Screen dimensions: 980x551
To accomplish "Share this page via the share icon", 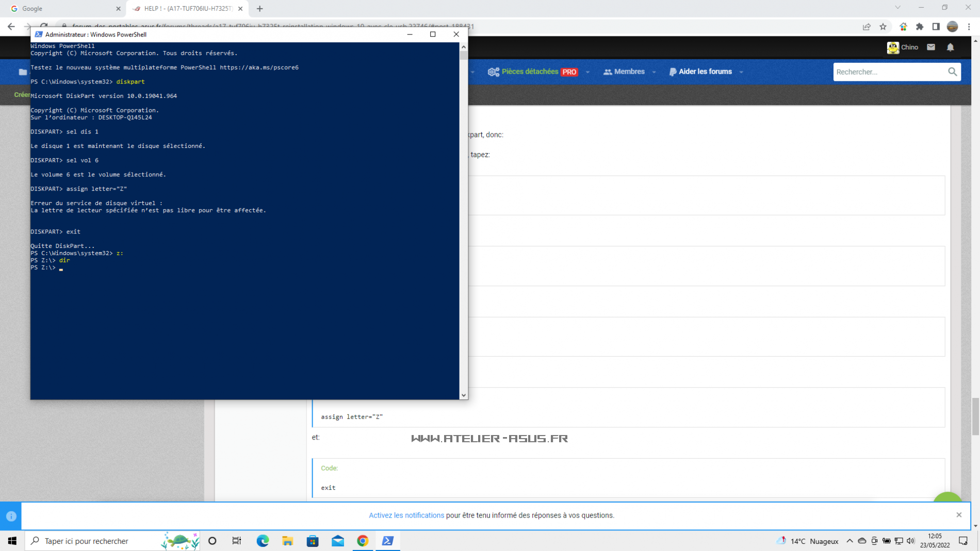I will click(x=867, y=27).
